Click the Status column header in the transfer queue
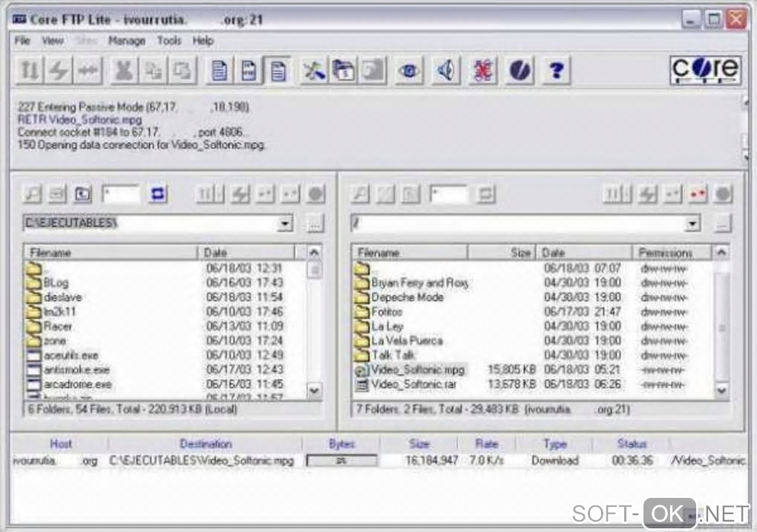757x532 pixels. [632, 444]
